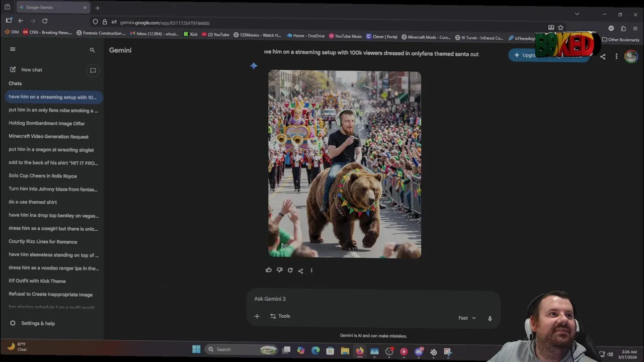Start a New chat

26,70
